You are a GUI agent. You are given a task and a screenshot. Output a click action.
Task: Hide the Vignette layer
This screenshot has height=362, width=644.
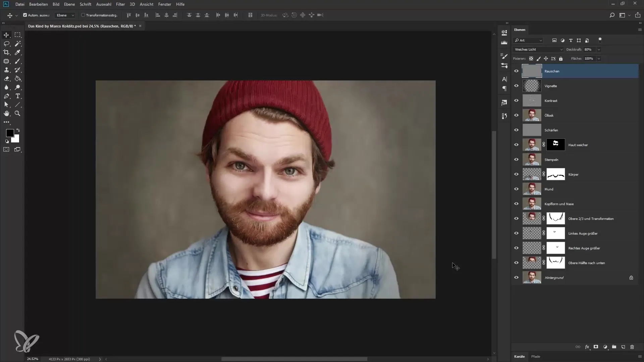pos(517,86)
